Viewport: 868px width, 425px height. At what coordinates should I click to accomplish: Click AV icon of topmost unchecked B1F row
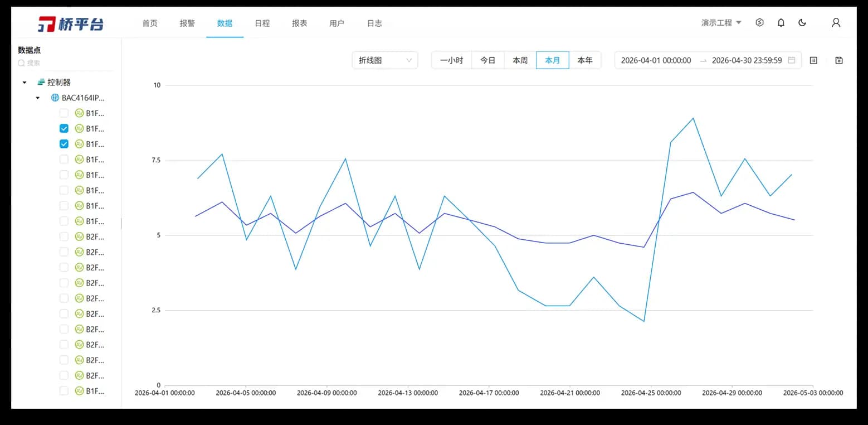(79, 113)
